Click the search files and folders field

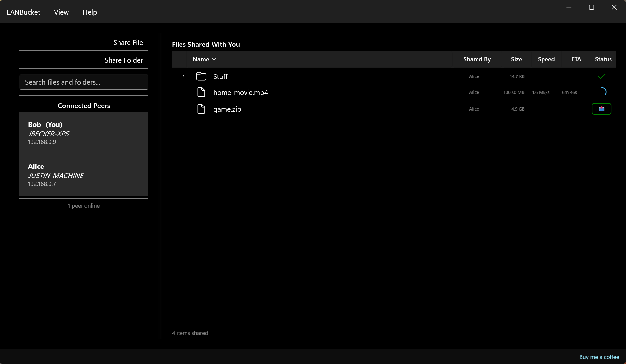83,82
